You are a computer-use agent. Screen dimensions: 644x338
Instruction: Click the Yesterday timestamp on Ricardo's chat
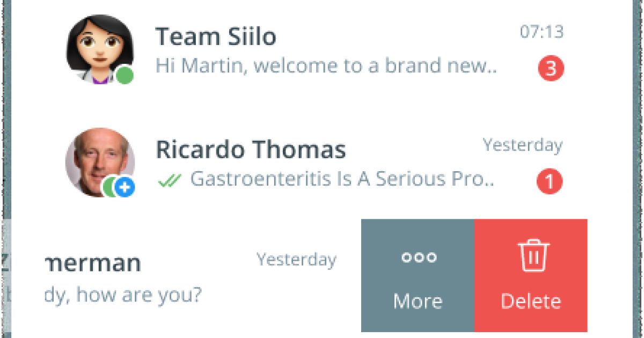click(x=523, y=144)
